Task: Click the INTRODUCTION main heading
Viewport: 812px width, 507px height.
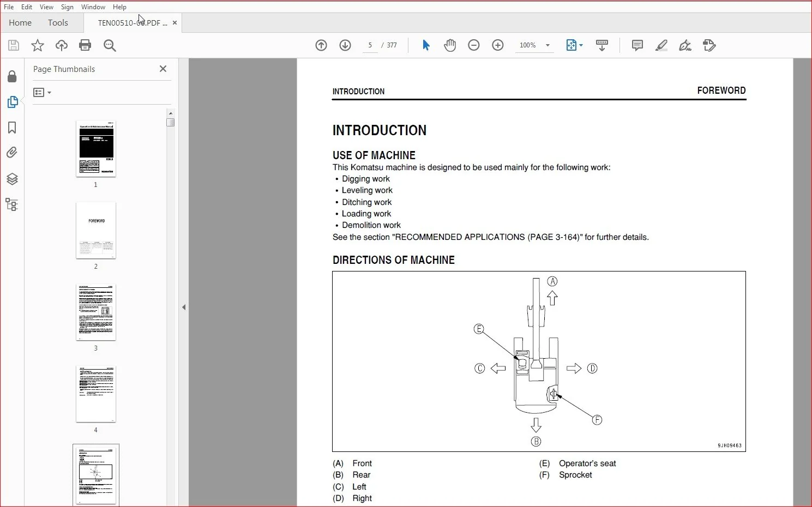Action: click(380, 130)
